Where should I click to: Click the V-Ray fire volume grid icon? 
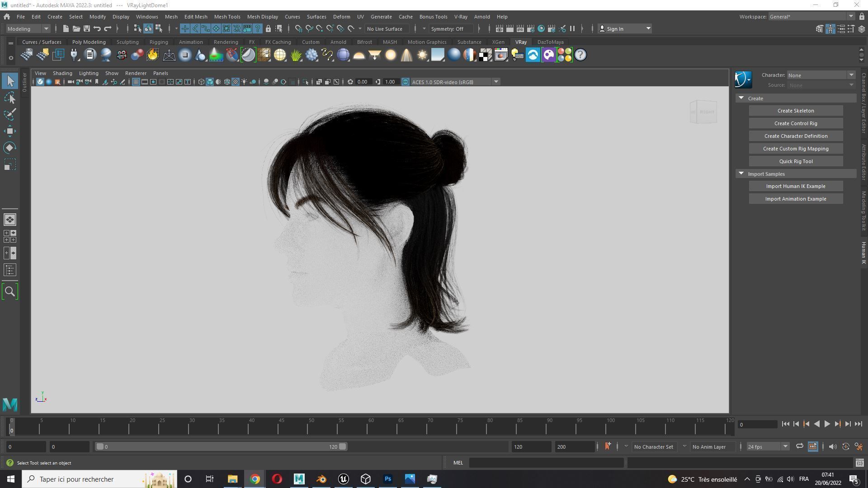pos(153,55)
